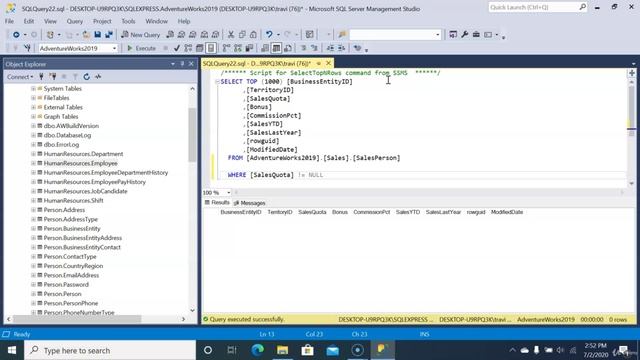Toggle Include Actual Execution Plan
Viewport: 640px width, 360px height.
pyautogui.click(x=226, y=48)
